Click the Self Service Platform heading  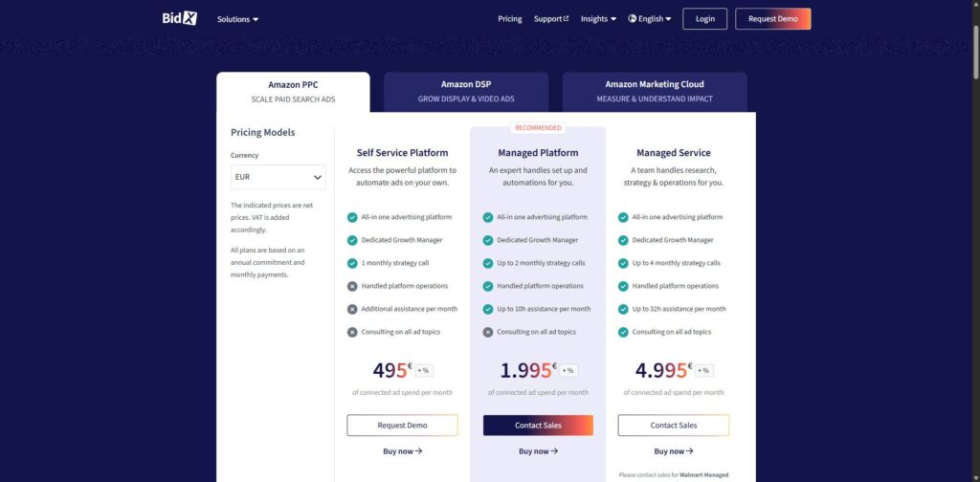(x=403, y=153)
